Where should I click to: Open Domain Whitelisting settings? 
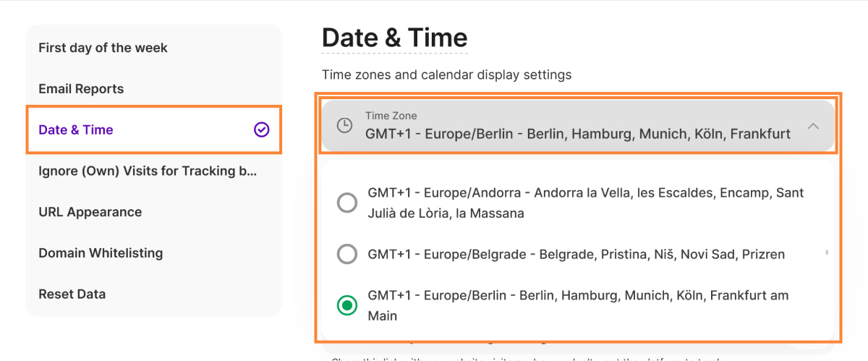[101, 253]
